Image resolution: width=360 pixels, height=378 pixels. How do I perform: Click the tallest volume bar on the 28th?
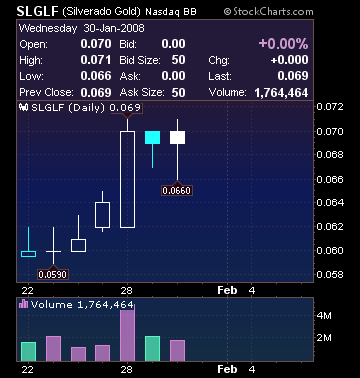(127, 335)
